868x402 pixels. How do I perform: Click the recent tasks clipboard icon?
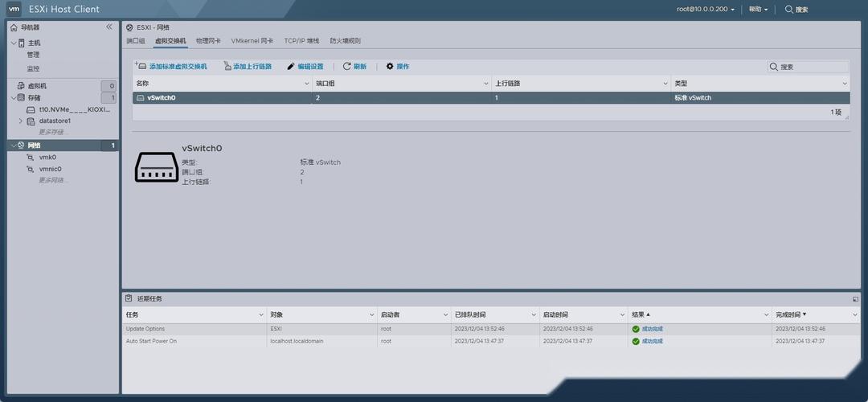click(129, 298)
